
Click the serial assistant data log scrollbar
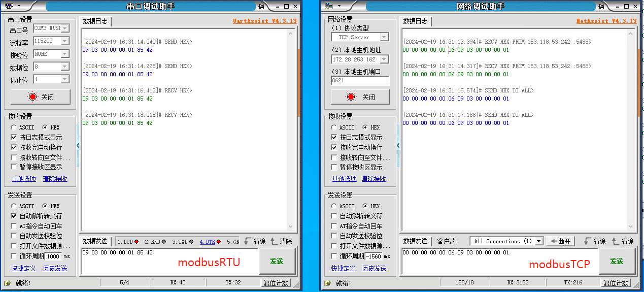click(291, 127)
